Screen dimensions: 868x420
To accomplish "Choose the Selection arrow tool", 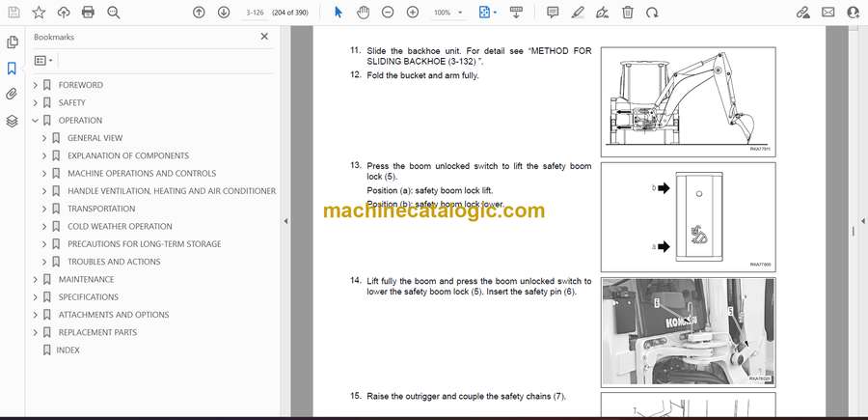I will [339, 13].
